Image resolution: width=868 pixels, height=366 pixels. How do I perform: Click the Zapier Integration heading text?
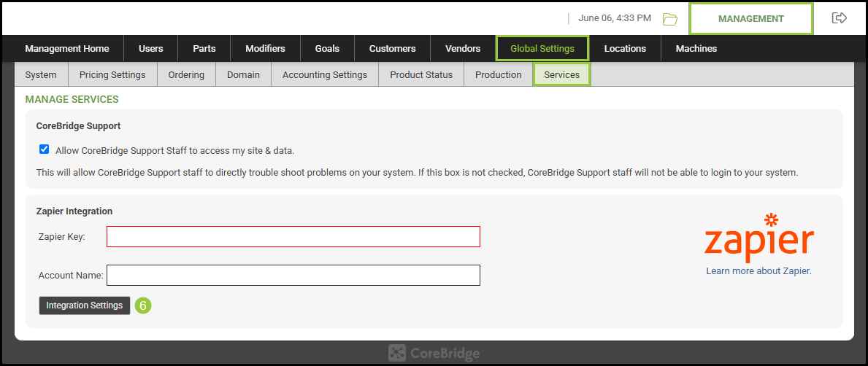(74, 211)
